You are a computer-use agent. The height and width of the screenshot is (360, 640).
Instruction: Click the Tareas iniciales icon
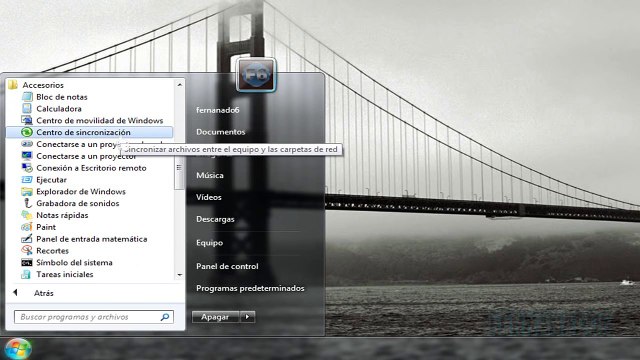pyautogui.click(x=26, y=274)
